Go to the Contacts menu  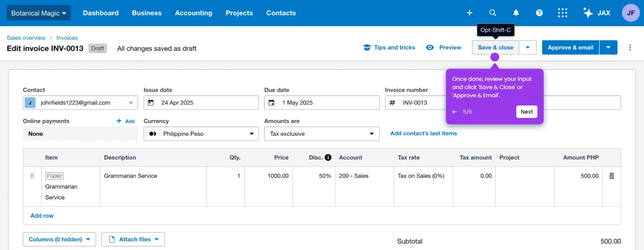click(x=281, y=13)
